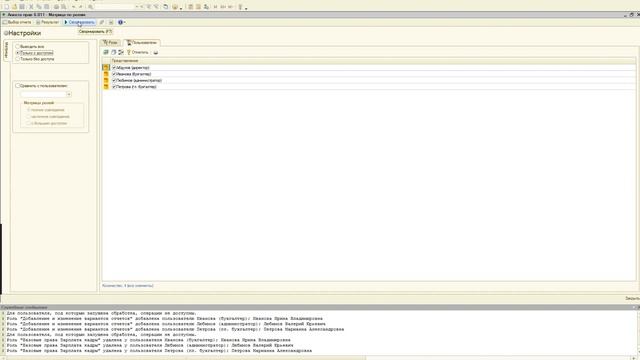This screenshot has height=360, width=640.
Task: Click the Print preview icon in top toolbar
Action: 64,7
